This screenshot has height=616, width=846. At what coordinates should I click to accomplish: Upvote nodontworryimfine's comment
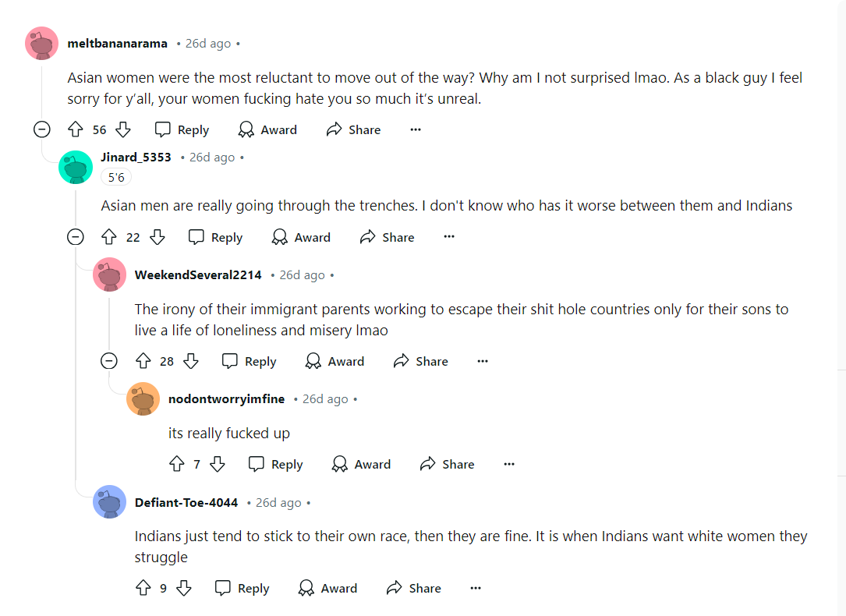[177, 464]
